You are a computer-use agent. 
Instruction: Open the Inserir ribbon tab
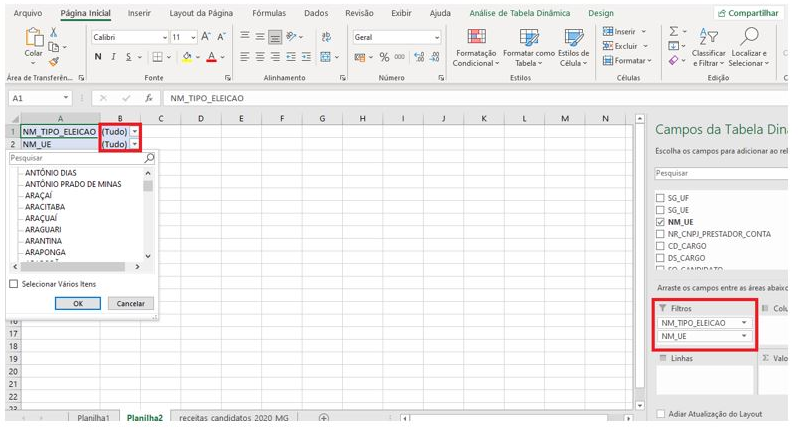(139, 13)
